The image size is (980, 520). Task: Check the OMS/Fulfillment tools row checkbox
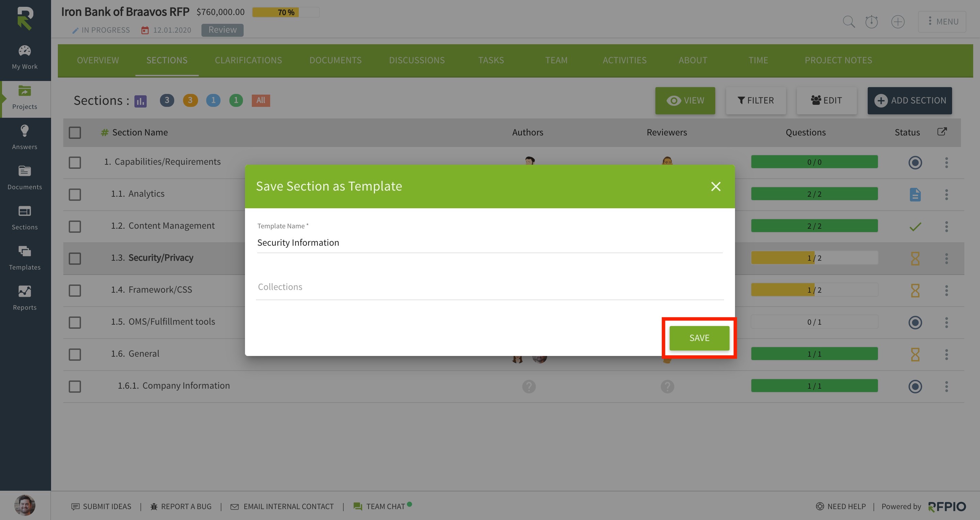tap(75, 322)
